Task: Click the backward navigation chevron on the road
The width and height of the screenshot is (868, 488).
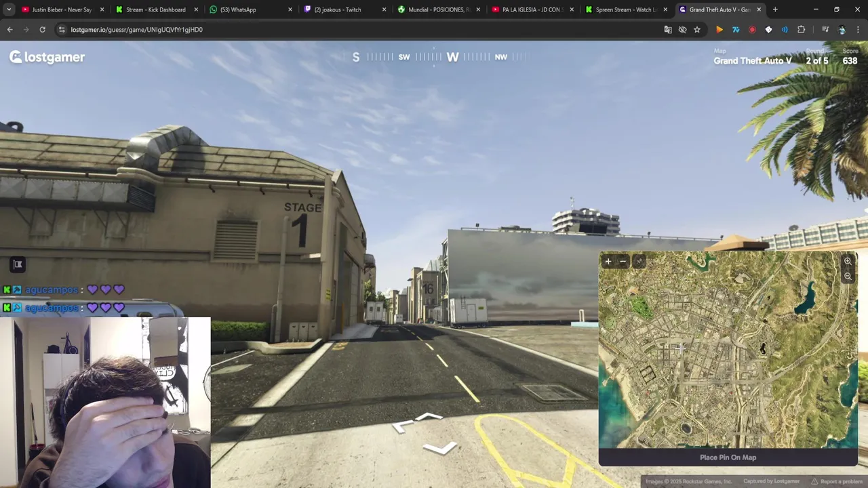Action: tap(439, 448)
